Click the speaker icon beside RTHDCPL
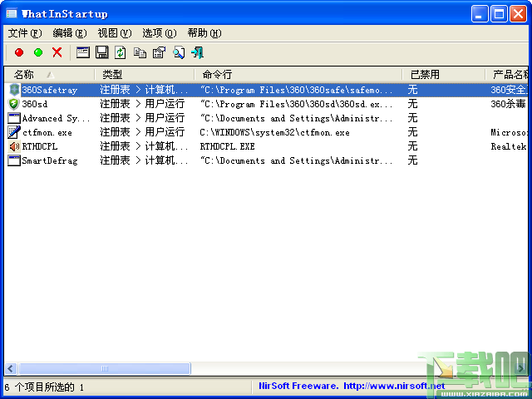532x399 pixels. point(14,146)
